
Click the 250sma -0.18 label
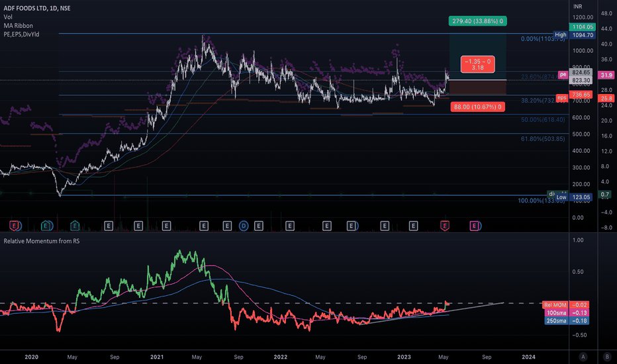click(x=567, y=321)
